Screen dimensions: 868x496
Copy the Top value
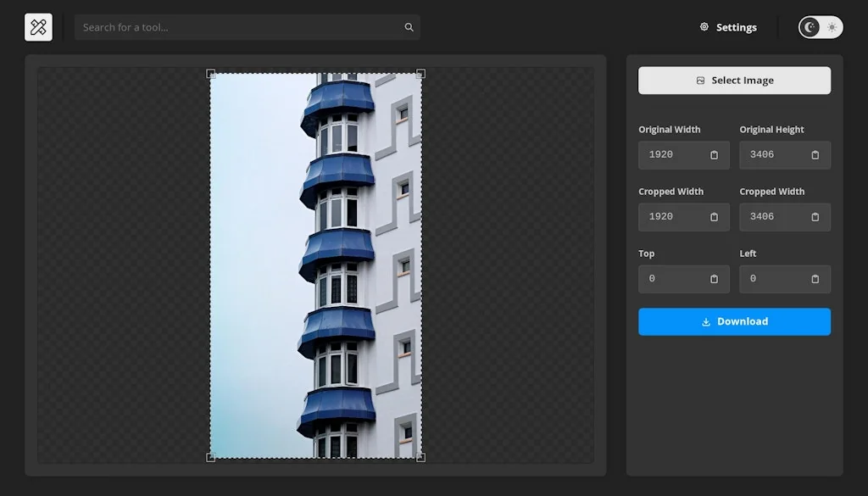[x=714, y=279]
